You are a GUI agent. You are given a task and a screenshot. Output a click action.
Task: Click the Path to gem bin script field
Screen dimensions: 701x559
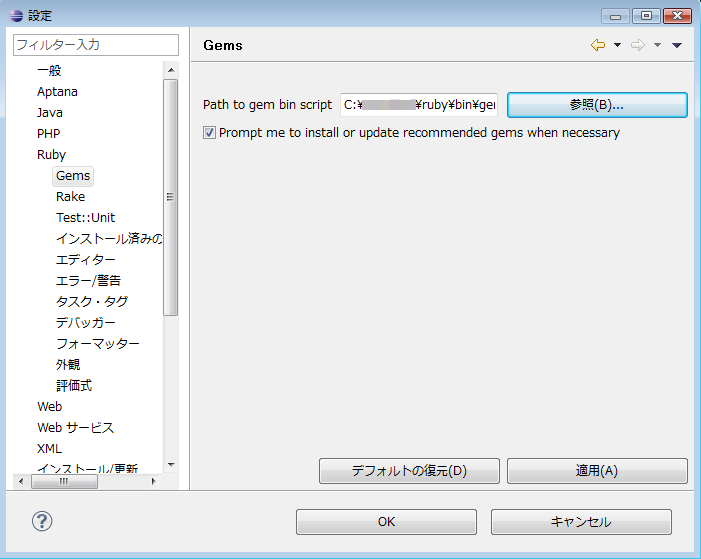(x=419, y=105)
